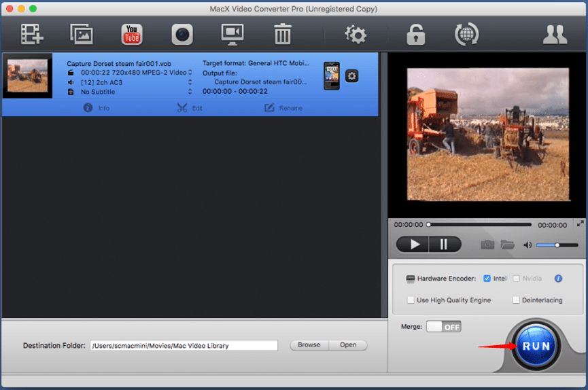This screenshot has width=588, height=390.
Task: Click the preview playback progress slider
Action: point(480,225)
